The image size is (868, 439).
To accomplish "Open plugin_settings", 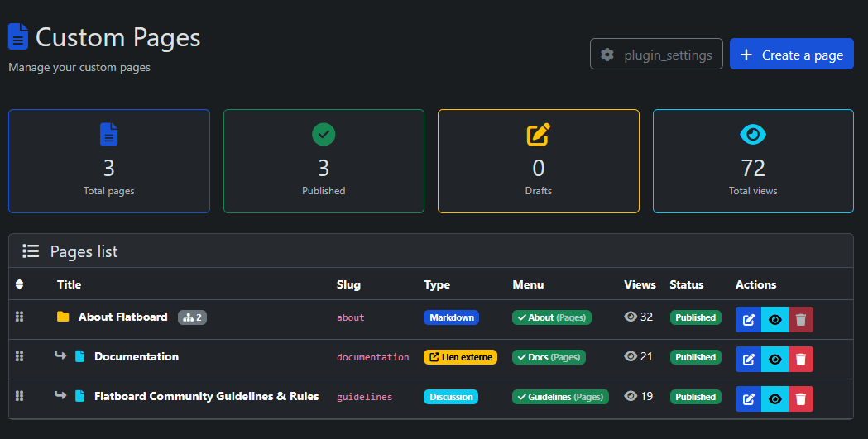I will pos(656,55).
